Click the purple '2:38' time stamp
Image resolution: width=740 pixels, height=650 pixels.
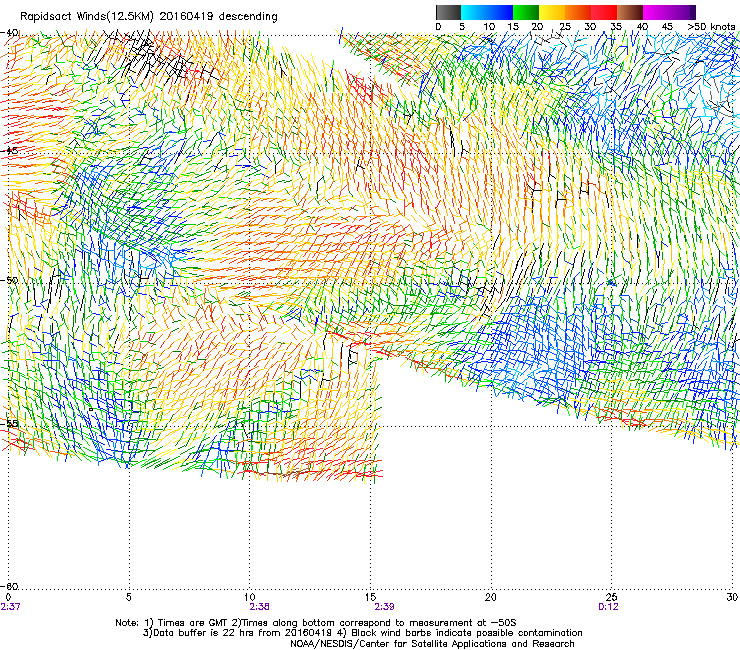260,607
